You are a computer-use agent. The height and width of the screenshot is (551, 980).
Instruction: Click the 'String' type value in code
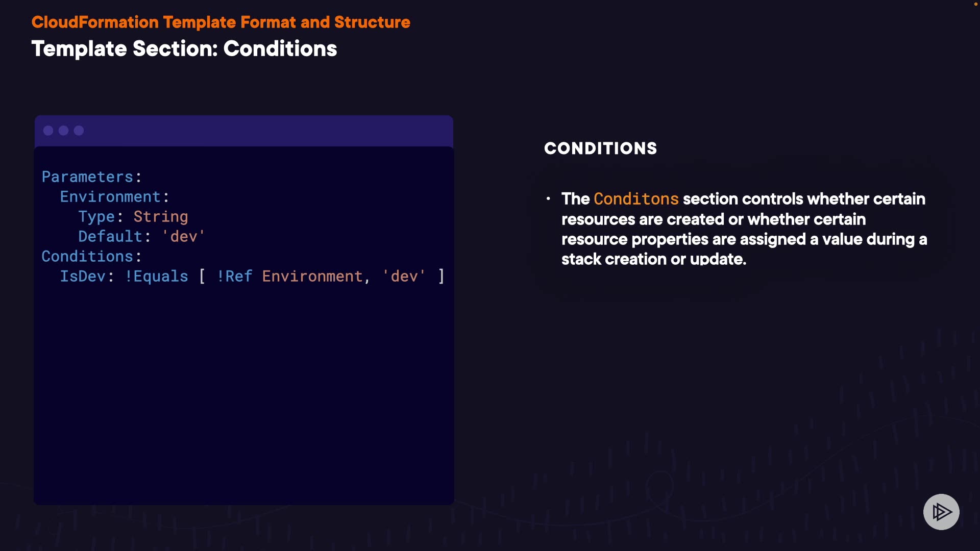click(x=161, y=217)
